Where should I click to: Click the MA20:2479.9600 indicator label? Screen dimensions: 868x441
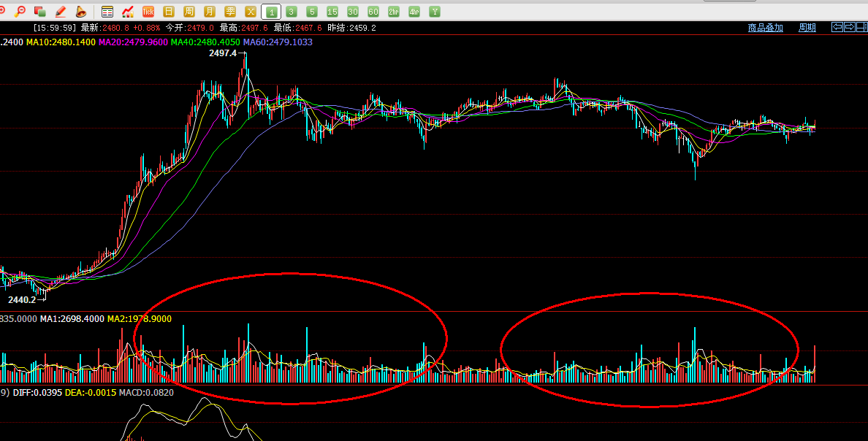(133, 42)
